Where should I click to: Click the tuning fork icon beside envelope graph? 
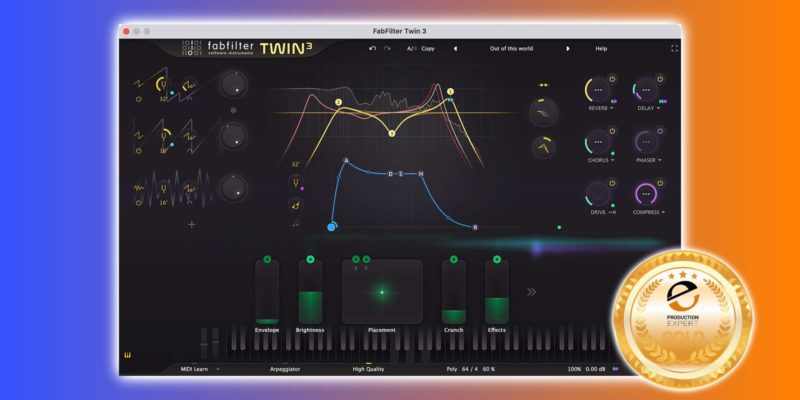pos(295,182)
